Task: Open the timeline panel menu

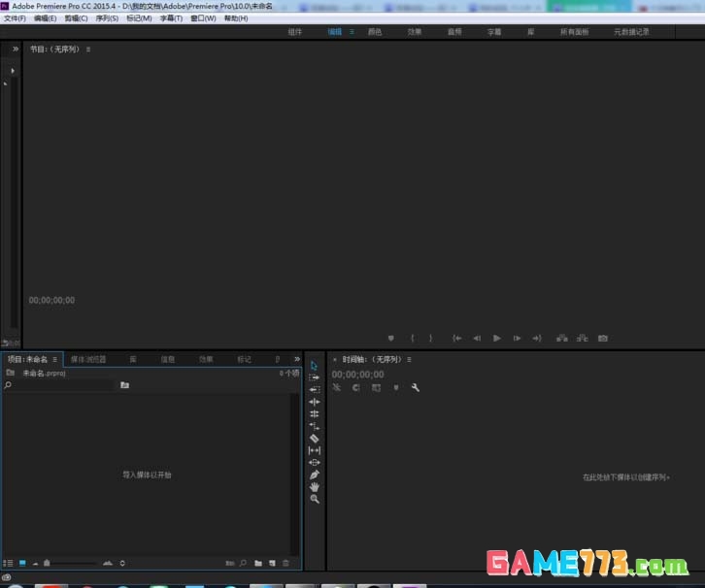Action: pos(409,359)
